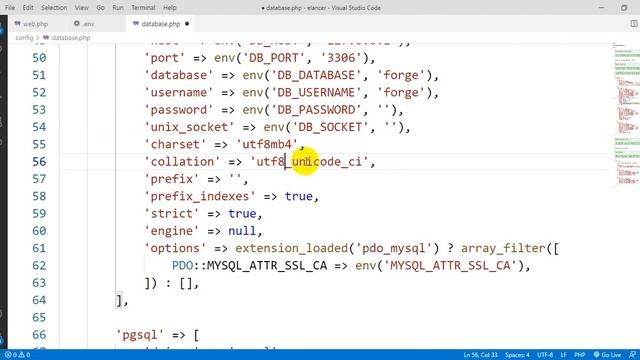Click the unsaved dot on database.php tab
Image resolution: width=640 pixels, height=360 pixels.
point(187,24)
